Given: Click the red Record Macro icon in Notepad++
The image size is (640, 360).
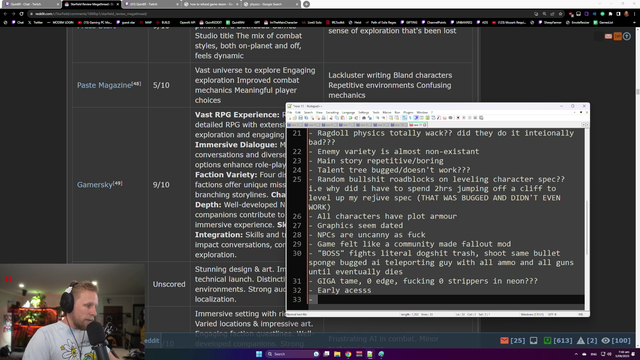Looking at the screenshot, I should [458, 118].
